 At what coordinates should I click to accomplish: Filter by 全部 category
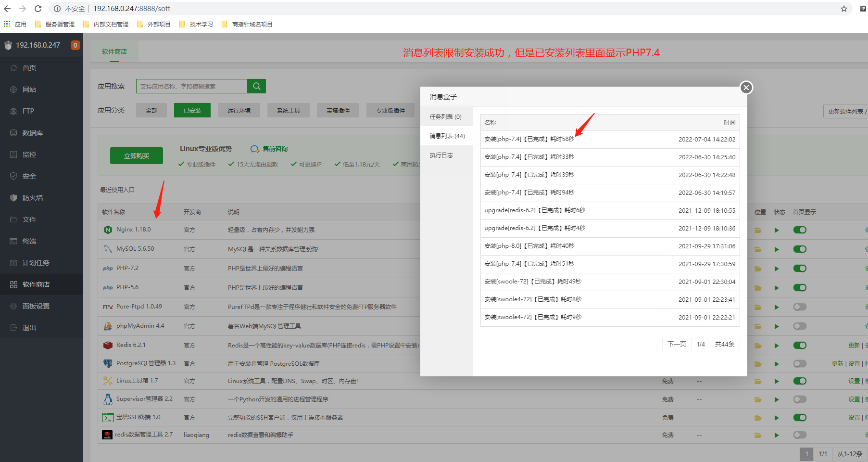tap(151, 110)
